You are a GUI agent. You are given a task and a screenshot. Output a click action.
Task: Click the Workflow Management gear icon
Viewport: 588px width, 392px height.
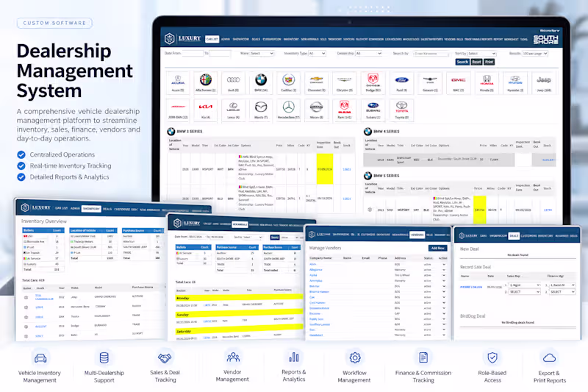355,357
